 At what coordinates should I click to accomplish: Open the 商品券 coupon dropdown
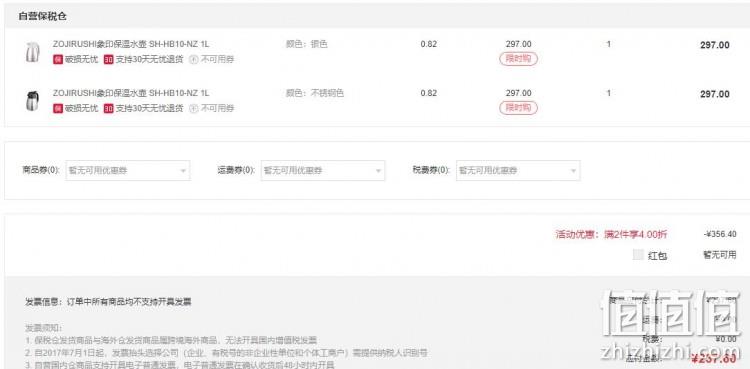[x=128, y=170]
